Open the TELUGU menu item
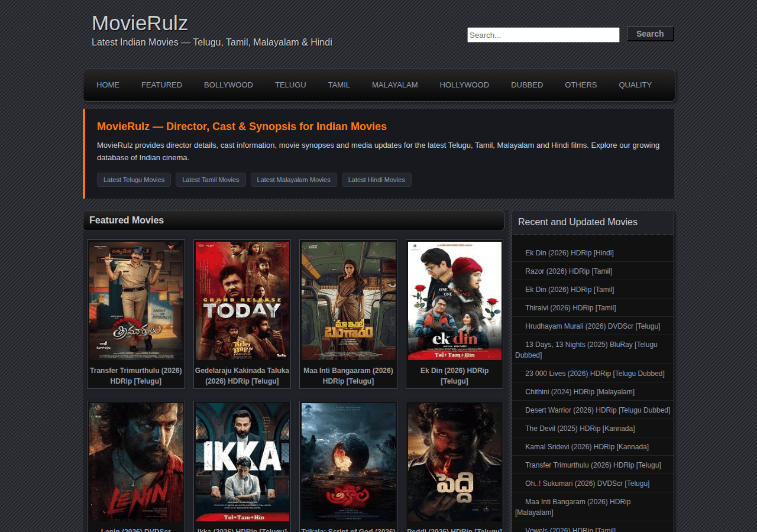This screenshot has width=757, height=532. coord(290,85)
